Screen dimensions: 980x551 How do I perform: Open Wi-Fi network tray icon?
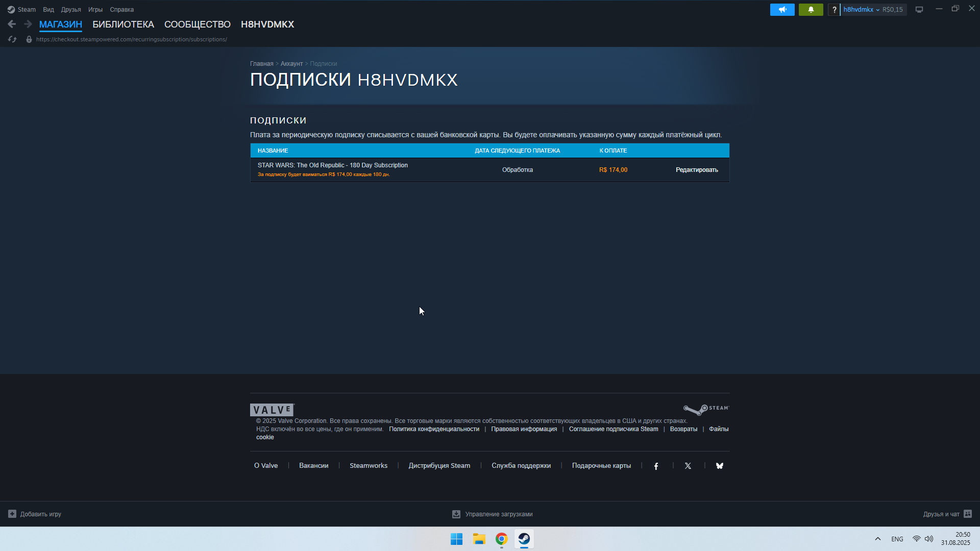(917, 539)
